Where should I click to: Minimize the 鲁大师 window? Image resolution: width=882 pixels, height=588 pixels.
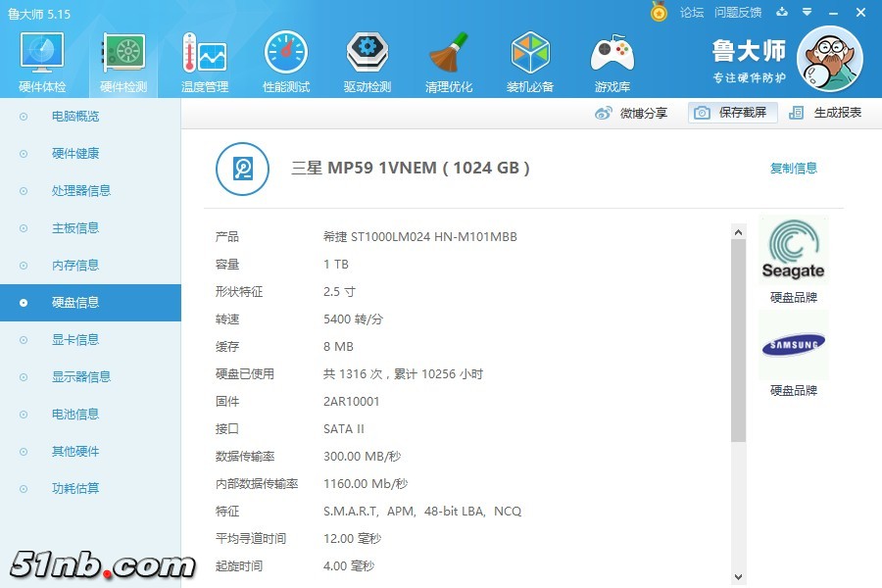click(834, 13)
